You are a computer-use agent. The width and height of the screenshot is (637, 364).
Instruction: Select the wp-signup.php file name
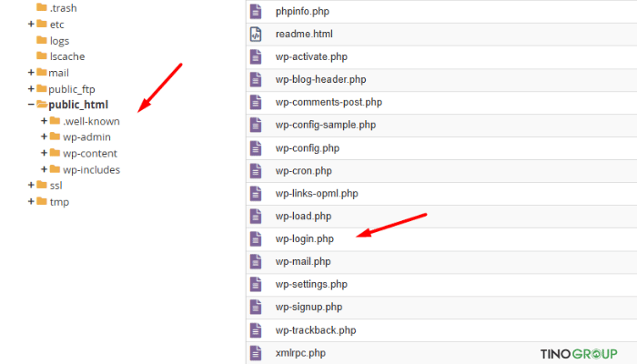click(x=308, y=308)
